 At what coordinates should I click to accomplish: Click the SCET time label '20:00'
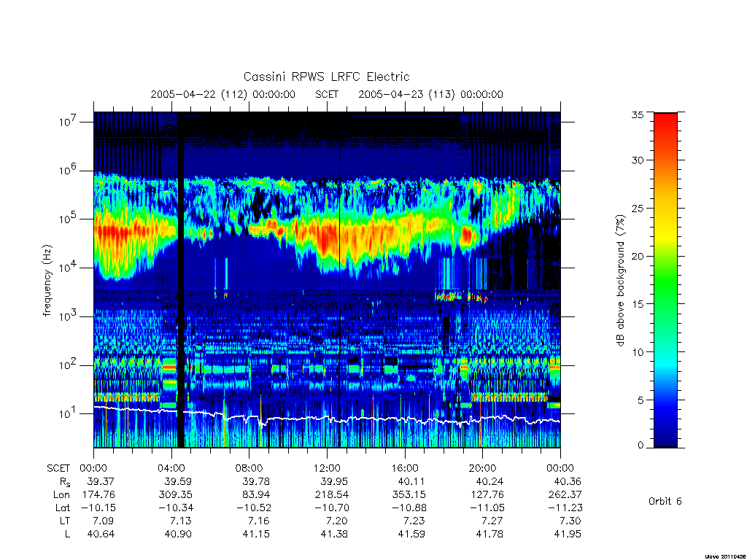tap(482, 468)
